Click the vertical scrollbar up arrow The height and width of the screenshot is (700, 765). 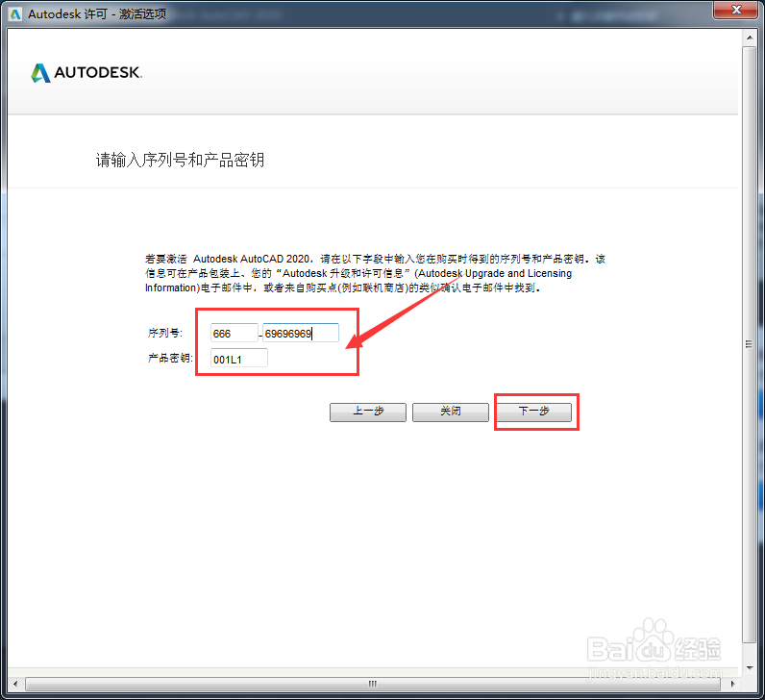point(749,37)
